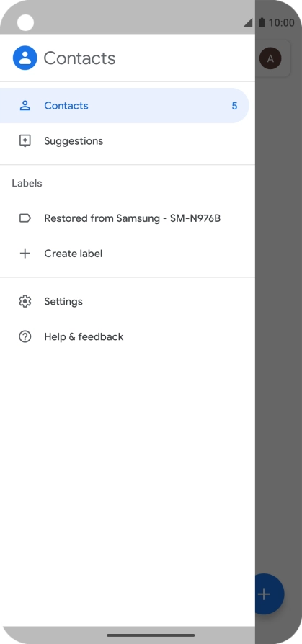Tap the battery icon in status bar

(262, 22)
